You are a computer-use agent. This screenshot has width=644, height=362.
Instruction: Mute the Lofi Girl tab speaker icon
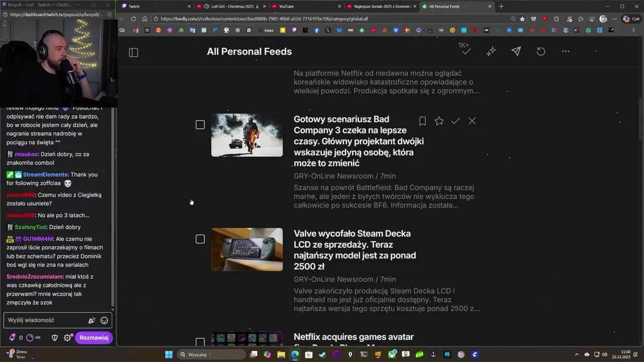[206, 7]
